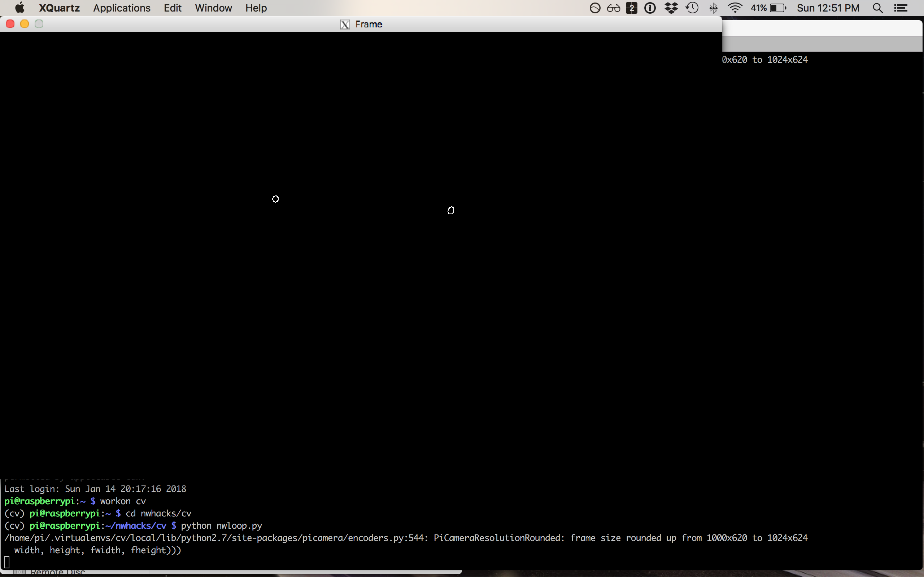This screenshot has width=924, height=577.
Task: Open the Applications menu
Action: [x=122, y=8]
